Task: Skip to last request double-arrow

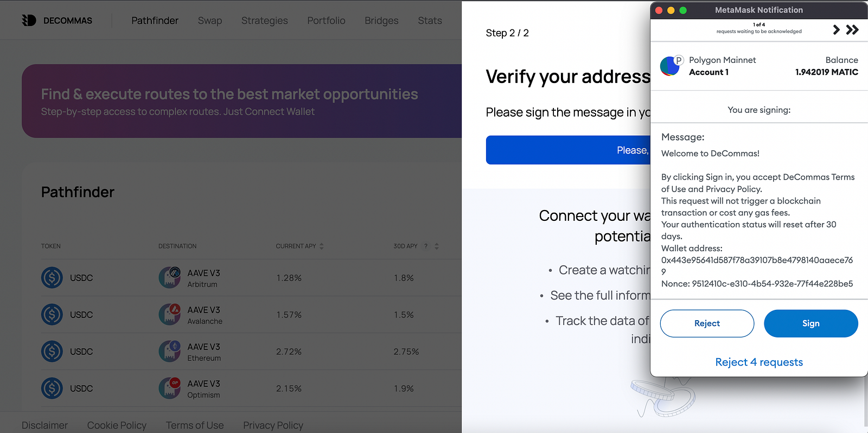Action: (x=852, y=30)
